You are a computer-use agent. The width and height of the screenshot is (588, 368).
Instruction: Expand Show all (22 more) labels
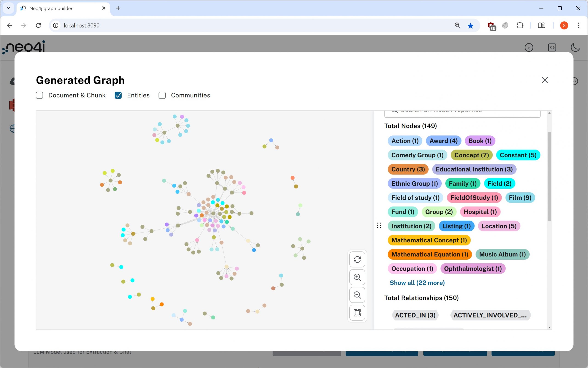417,283
